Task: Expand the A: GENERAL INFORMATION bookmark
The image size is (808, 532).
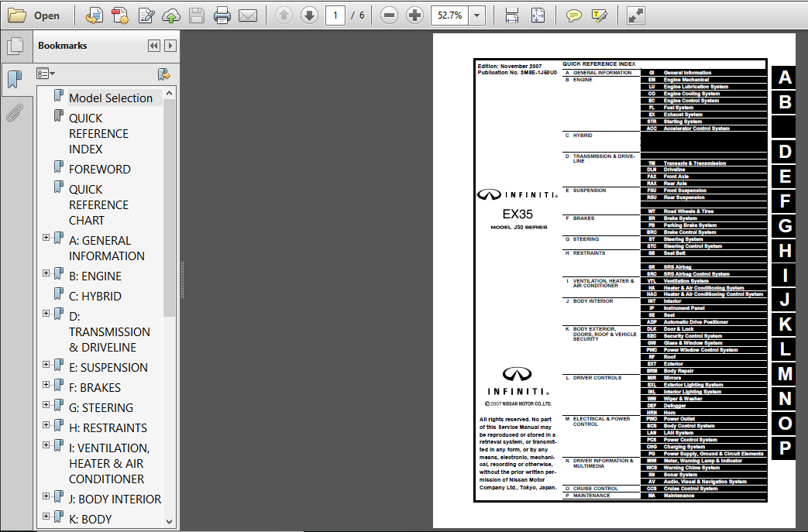Action: [46, 238]
